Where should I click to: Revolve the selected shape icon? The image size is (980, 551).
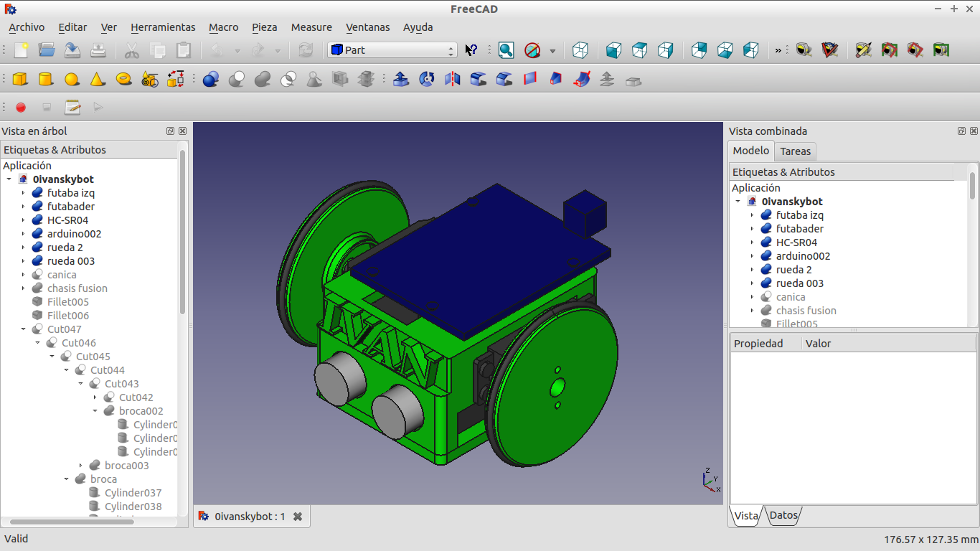(x=427, y=79)
